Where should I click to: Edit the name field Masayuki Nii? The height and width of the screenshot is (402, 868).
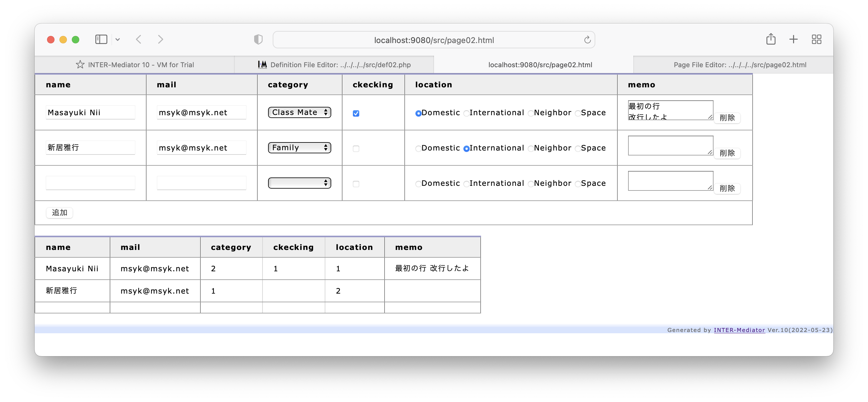[90, 112]
